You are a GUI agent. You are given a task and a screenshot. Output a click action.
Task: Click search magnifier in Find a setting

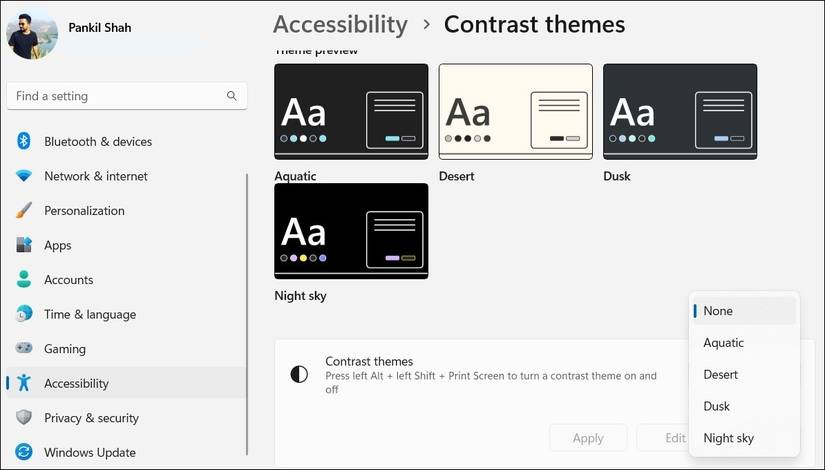coord(232,96)
